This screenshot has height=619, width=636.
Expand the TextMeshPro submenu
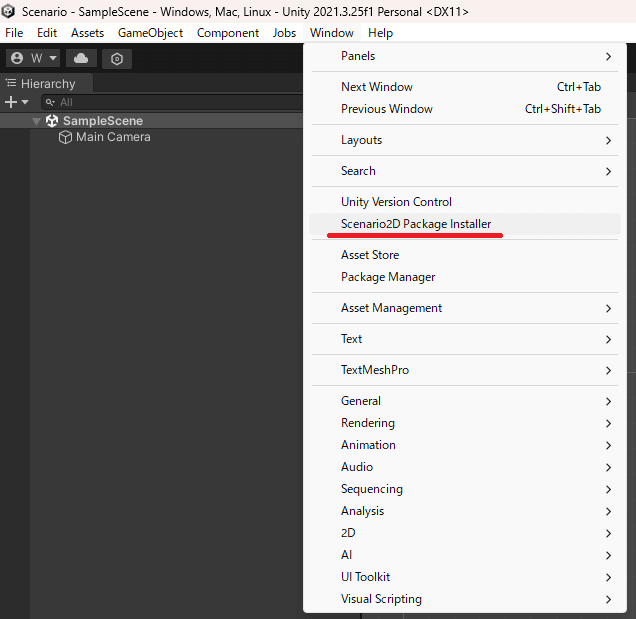[465, 370]
